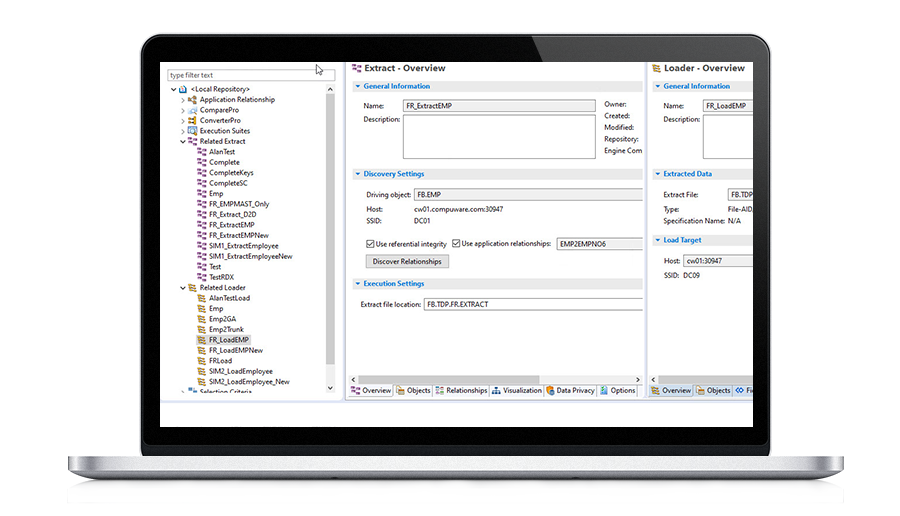Switch to the Relationships tab
Screen dimensions: 900x516
pos(461,391)
